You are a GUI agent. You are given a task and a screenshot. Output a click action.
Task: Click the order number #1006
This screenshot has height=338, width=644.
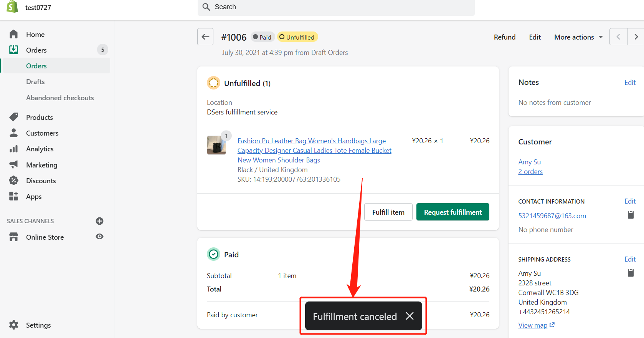[234, 37]
